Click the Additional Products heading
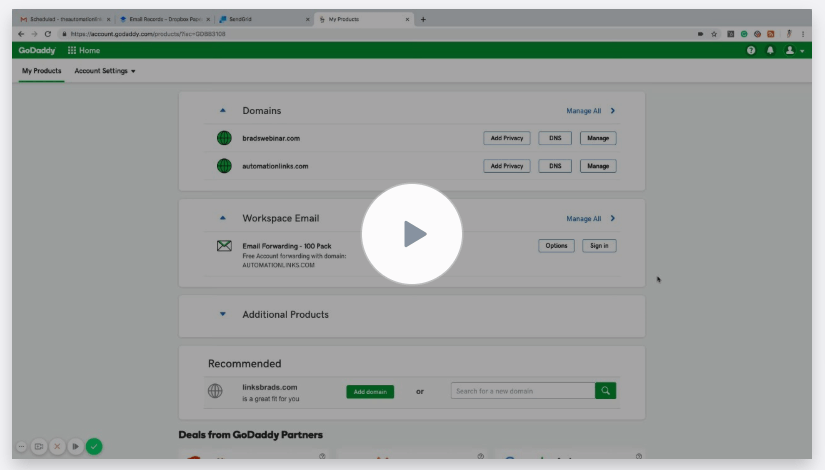This screenshot has width=825, height=470. point(285,314)
